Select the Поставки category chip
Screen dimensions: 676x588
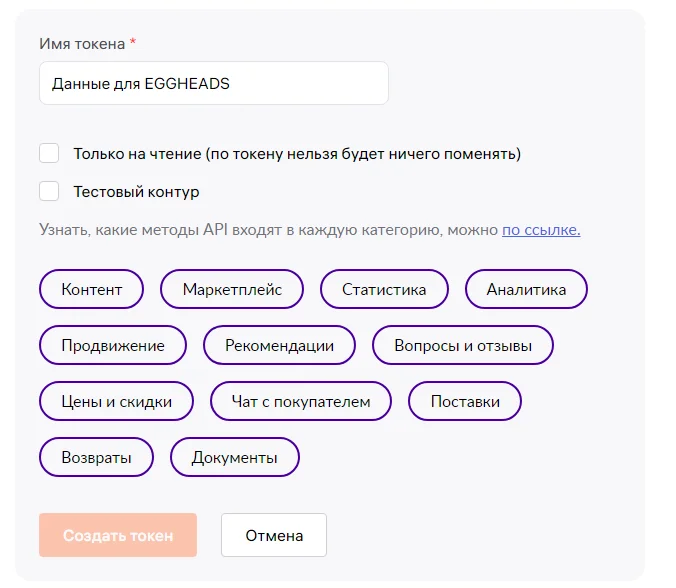[x=465, y=401]
